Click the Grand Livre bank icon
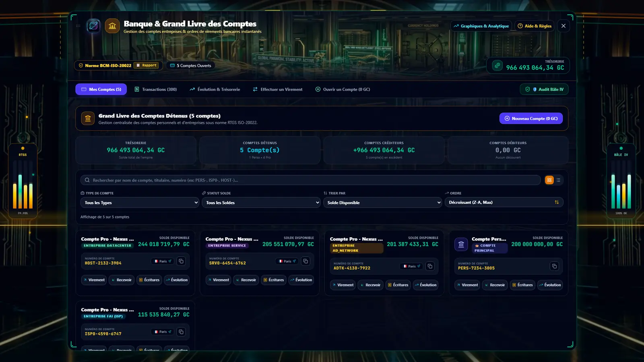644x362 pixels. [x=88, y=118]
